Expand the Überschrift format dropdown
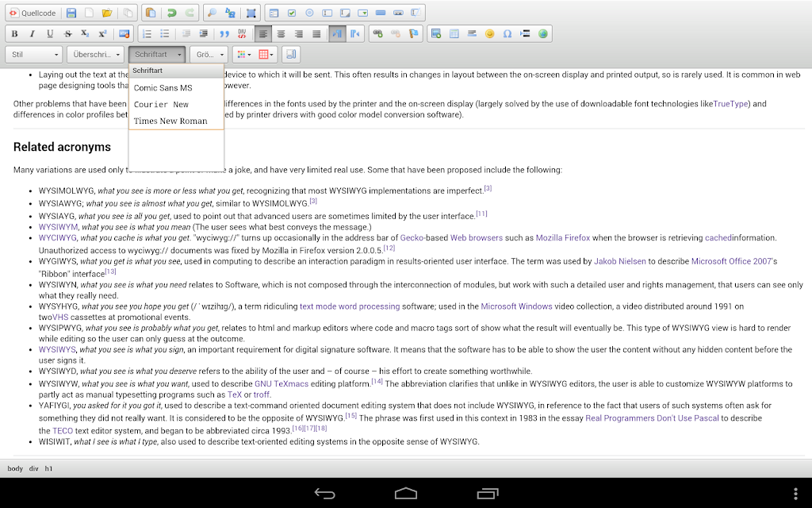This screenshot has height=508, width=812. (x=95, y=55)
